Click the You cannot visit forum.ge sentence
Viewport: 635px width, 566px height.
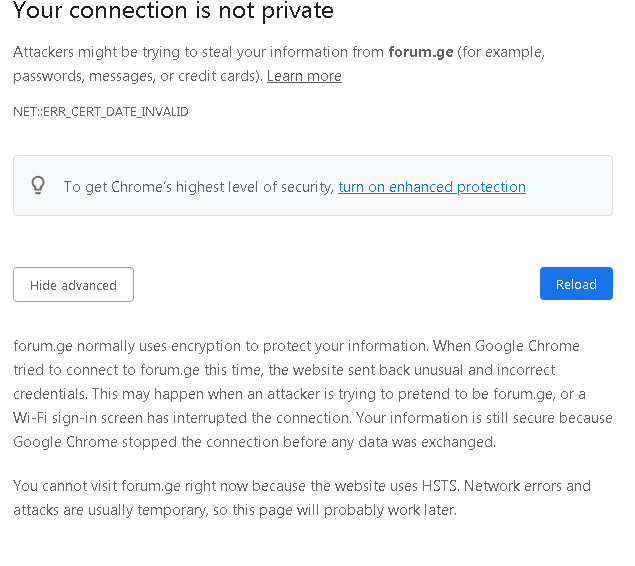tap(302, 486)
